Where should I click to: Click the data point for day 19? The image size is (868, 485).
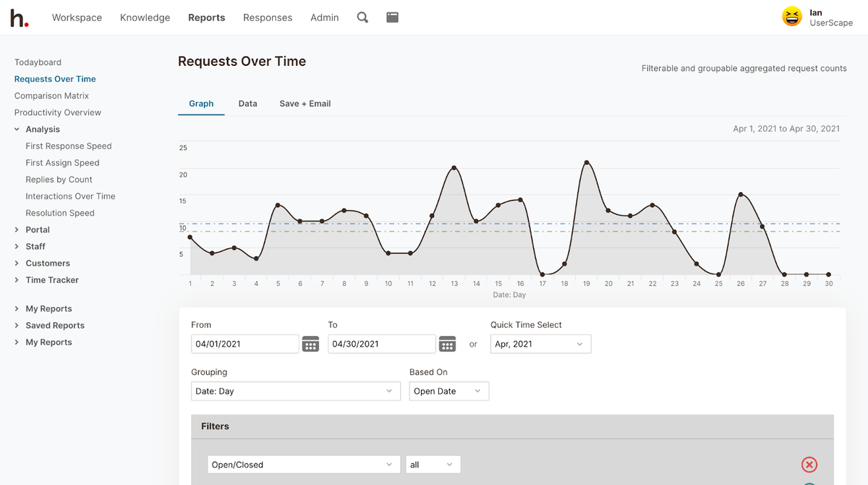coord(587,163)
